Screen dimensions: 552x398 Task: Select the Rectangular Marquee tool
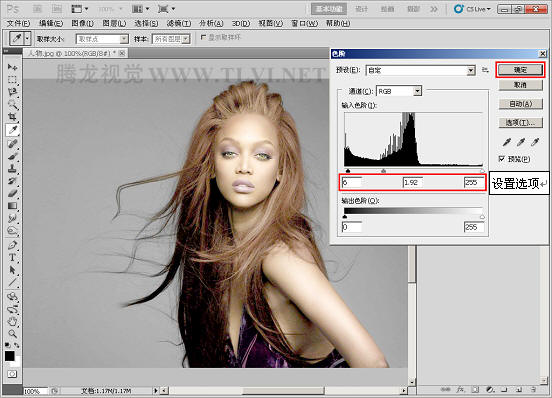pos(12,80)
